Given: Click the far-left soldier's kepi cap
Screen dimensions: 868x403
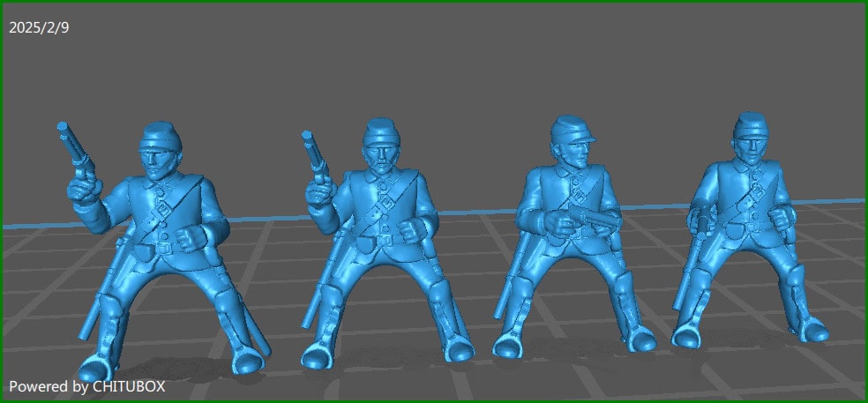Looking at the screenshot, I should click(159, 135).
